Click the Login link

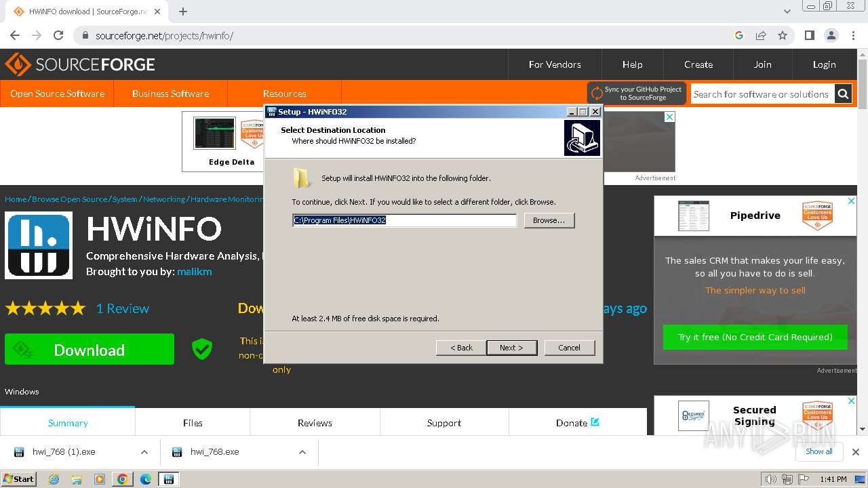824,64
